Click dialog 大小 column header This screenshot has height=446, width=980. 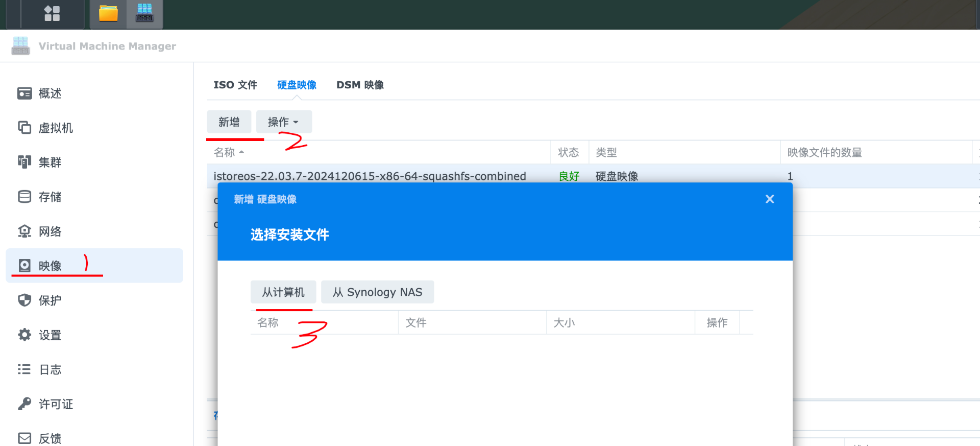[x=621, y=323]
